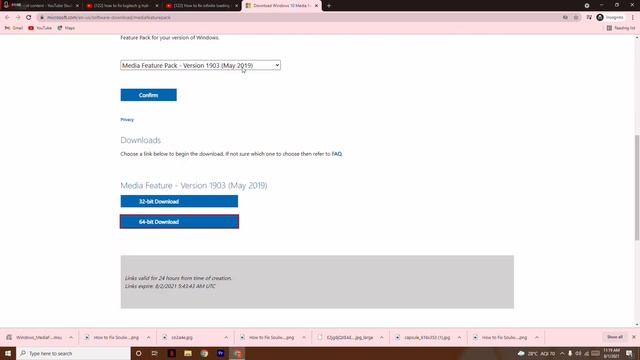Open Chrome icon on the taskbar

[204, 353]
